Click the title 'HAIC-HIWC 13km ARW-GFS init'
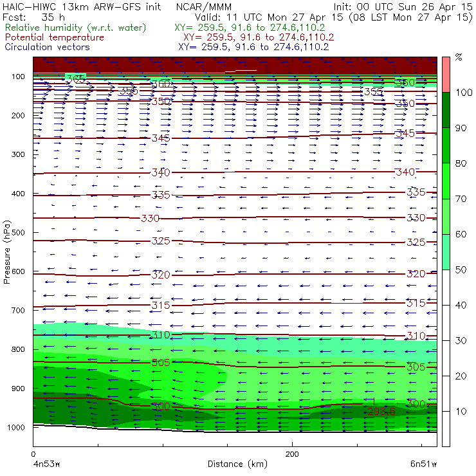The height and width of the screenshot is (476, 476). [x=81, y=6]
